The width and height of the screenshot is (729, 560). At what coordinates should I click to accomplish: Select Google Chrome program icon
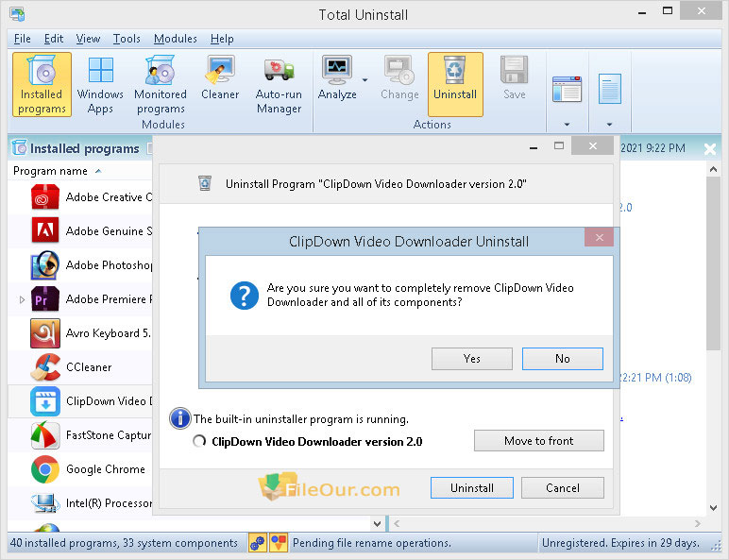(x=45, y=468)
